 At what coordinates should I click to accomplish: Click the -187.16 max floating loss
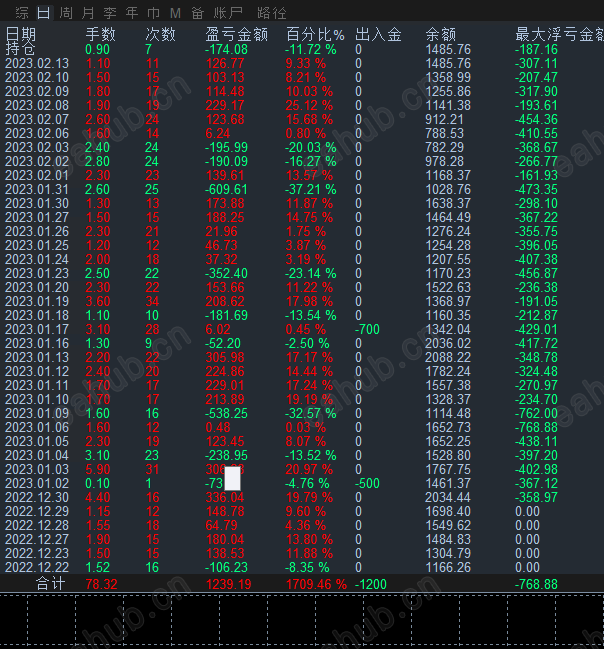coord(537,50)
